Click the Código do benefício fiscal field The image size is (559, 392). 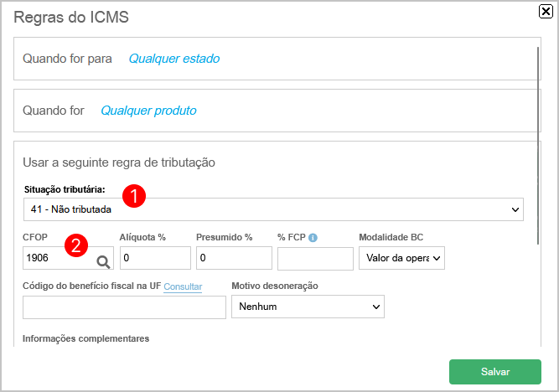click(124, 307)
